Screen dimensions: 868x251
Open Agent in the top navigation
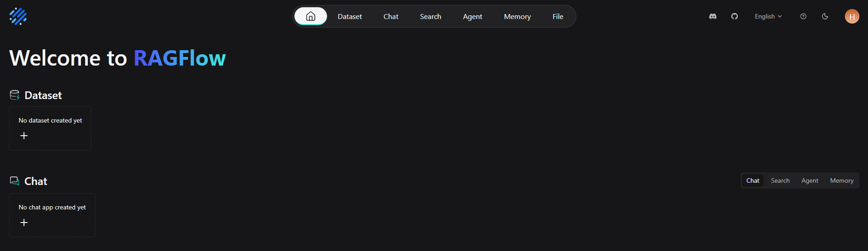[473, 17]
